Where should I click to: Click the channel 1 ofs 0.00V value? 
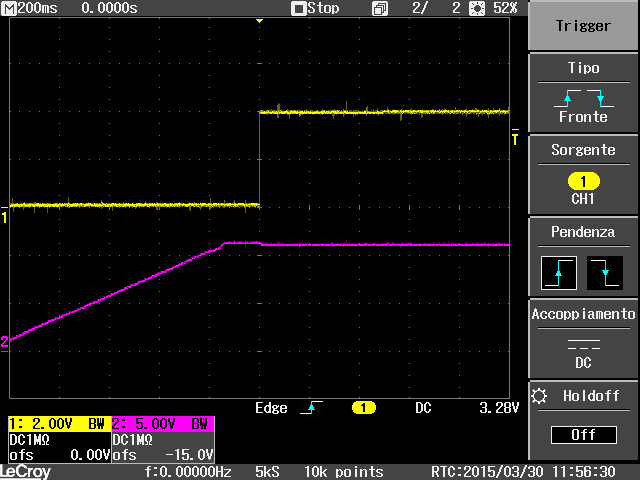(x=90, y=455)
